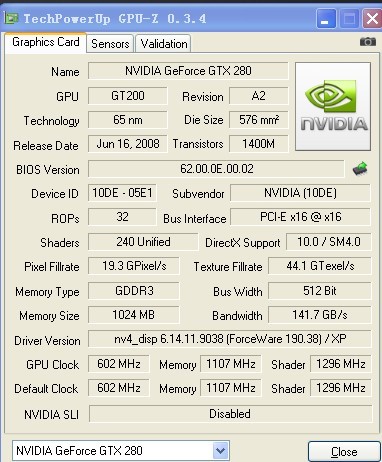Click the GPU Clock row Shader 1296 MHz field
The height and width of the screenshot is (462, 382).
pos(341,364)
